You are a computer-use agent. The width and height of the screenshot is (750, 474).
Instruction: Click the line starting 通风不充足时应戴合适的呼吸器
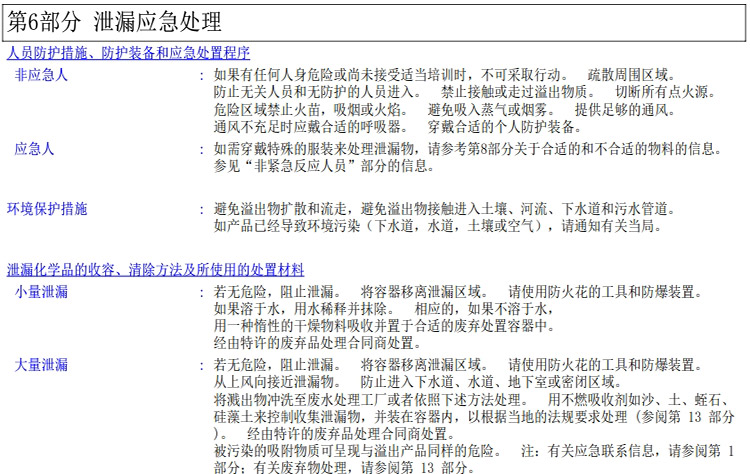click(397, 127)
